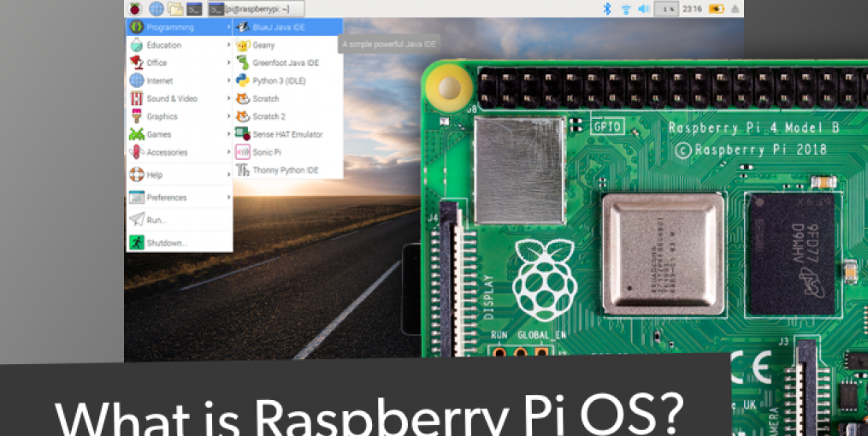868x436 pixels.
Task: Expand the Office submenu arrow
Action: coord(228,62)
